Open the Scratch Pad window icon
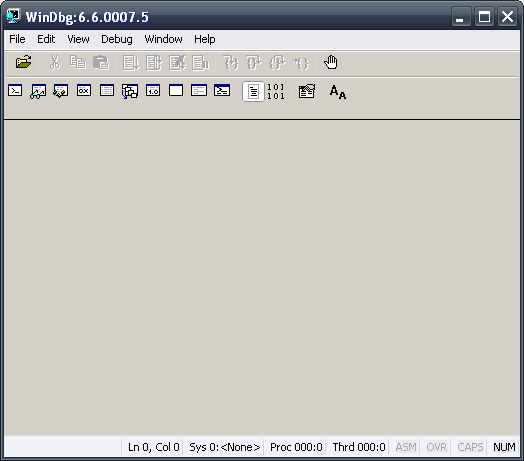Screen dimensions: 524x461 [176, 91]
